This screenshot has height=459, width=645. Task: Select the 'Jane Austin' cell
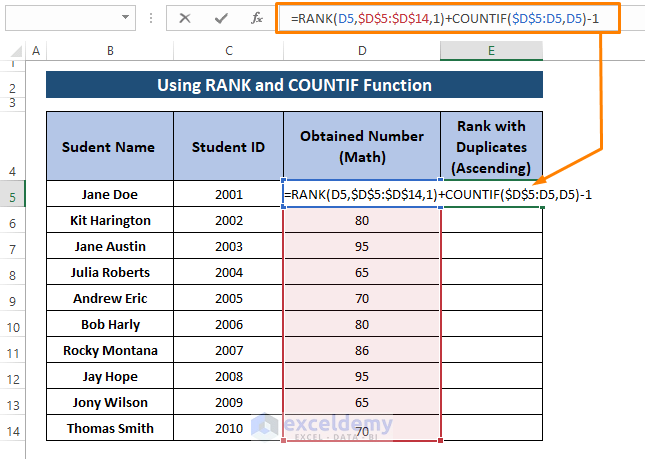tap(110, 246)
